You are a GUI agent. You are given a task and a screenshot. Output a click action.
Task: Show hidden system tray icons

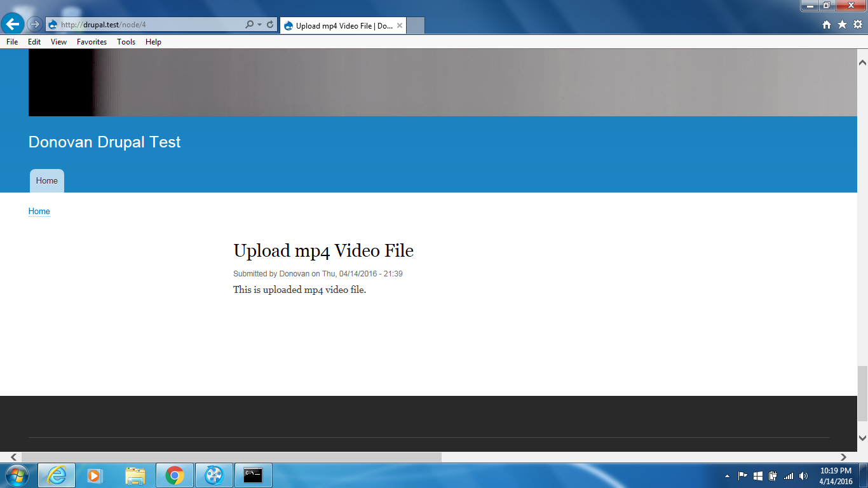pos(726,475)
